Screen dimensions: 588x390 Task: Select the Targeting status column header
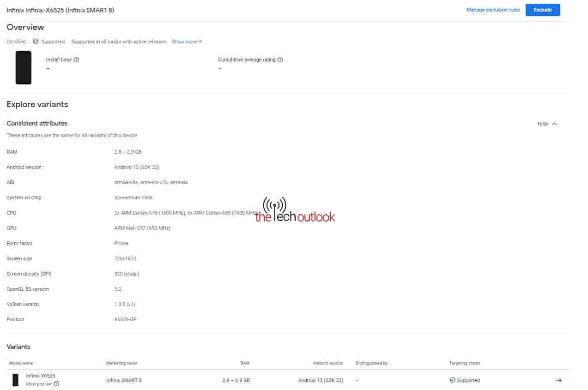click(x=464, y=363)
